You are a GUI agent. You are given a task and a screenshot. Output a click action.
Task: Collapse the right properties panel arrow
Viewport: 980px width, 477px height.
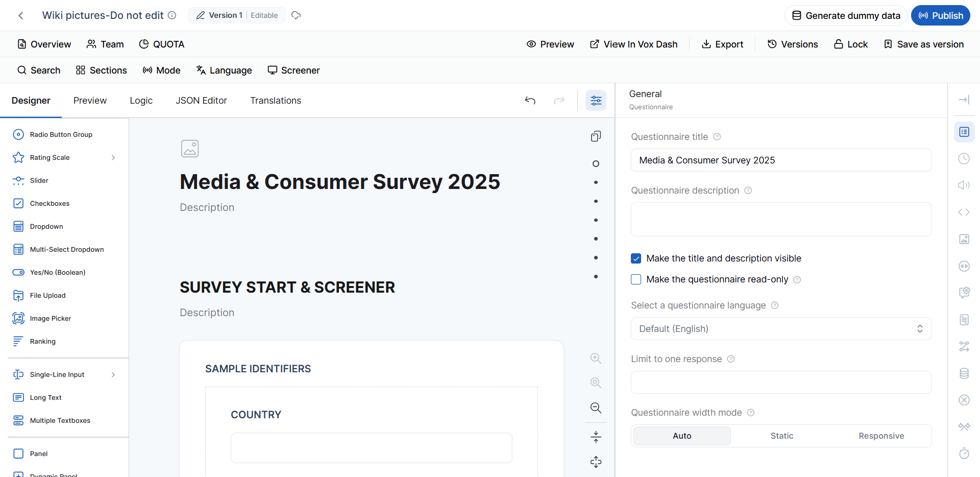964,100
